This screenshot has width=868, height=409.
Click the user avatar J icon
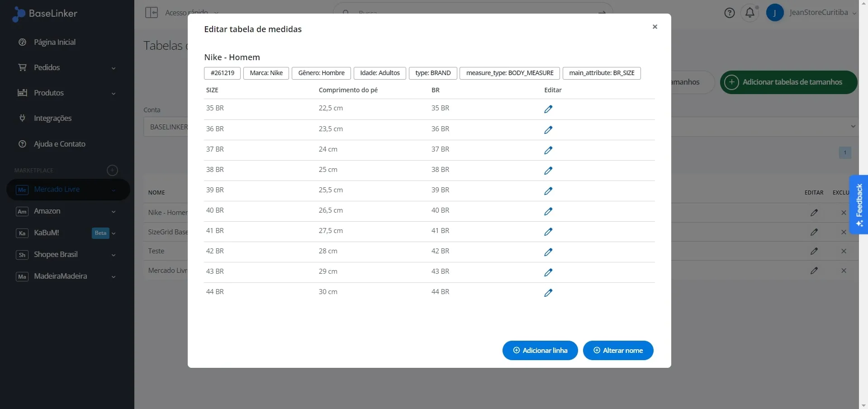coord(774,13)
